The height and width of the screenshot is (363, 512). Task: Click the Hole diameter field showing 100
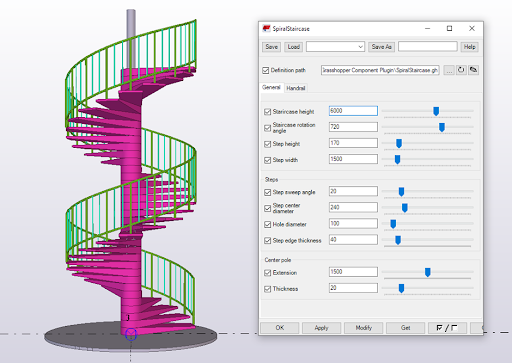point(353,223)
